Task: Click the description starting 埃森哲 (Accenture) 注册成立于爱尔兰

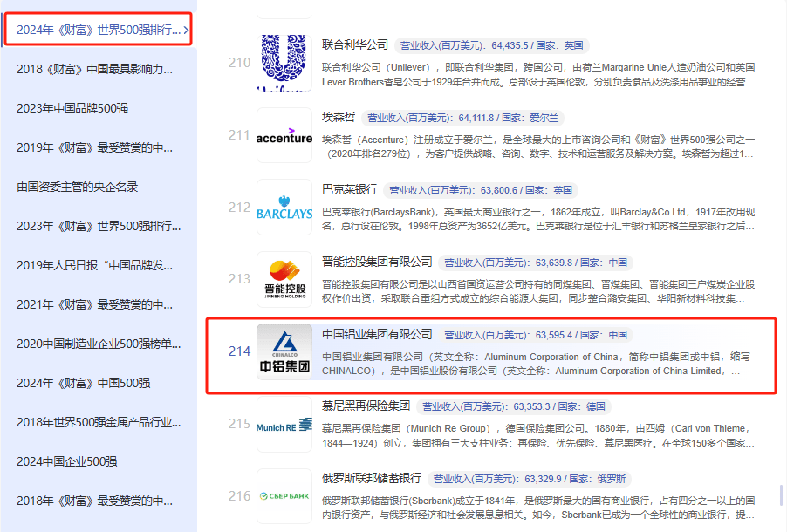Action: [x=538, y=147]
